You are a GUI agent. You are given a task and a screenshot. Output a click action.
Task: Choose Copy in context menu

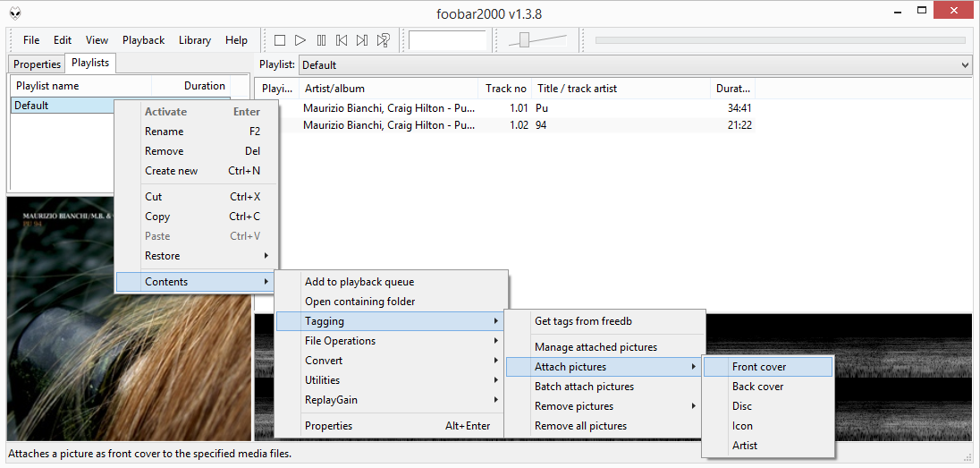(197, 217)
